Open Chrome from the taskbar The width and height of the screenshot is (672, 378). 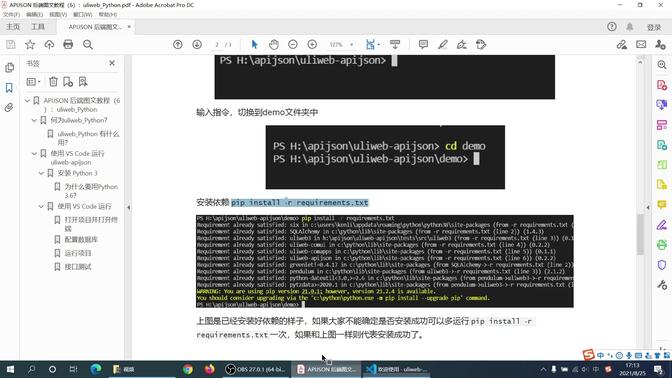(187, 369)
